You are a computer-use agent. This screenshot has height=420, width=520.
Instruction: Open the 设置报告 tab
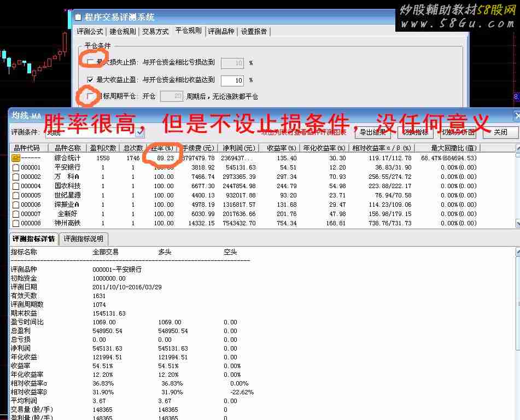tap(254, 32)
